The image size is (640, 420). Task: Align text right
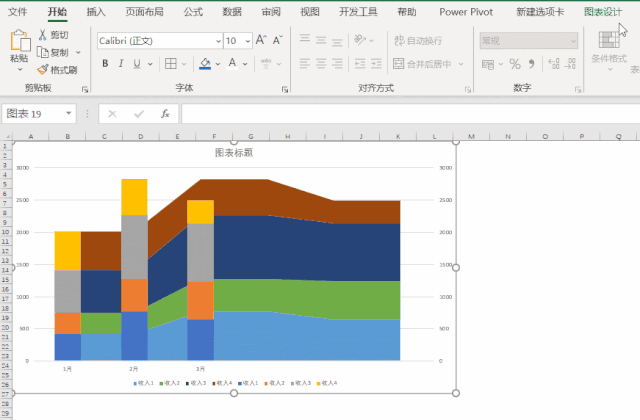(337, 63)
